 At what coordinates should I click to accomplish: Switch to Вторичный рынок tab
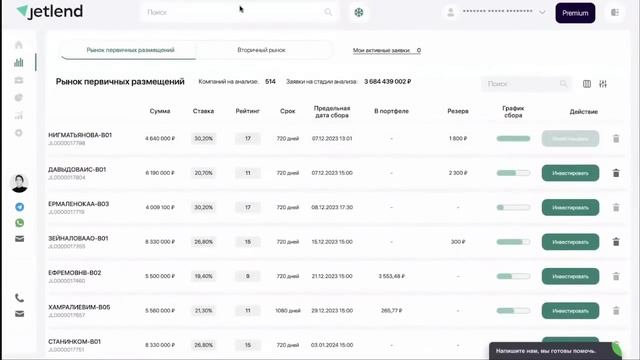pyautogui.click(x=262, y=50)
